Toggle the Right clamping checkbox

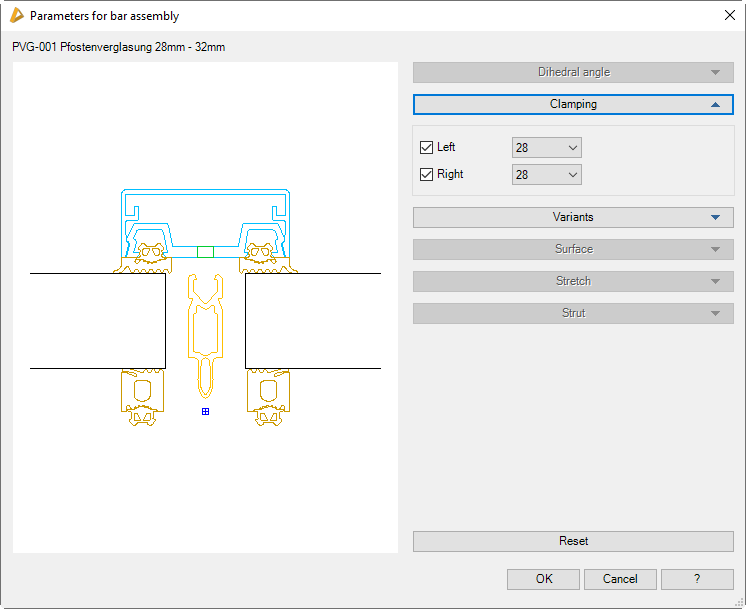point(427,175)
